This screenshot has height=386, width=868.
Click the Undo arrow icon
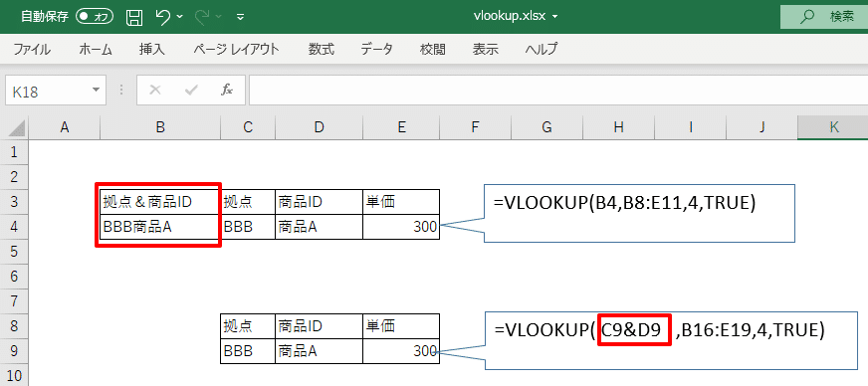pos(163,17)
